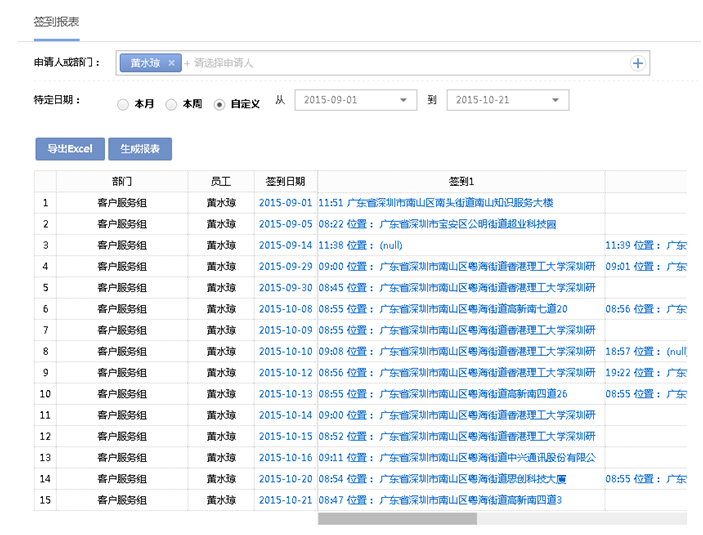Image resolution: width=703 pixels, height=535 pixels.
Task: Click the 部门 column header
Action: (122, 181)
